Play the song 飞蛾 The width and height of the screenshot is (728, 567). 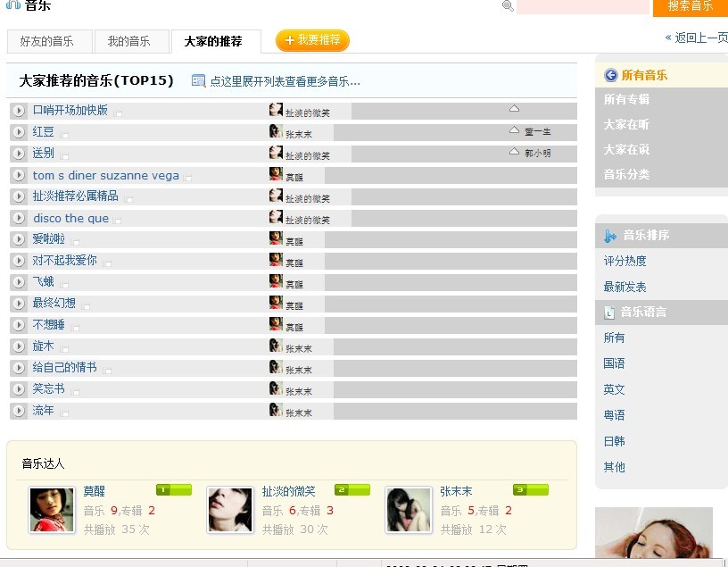point(19,281)
